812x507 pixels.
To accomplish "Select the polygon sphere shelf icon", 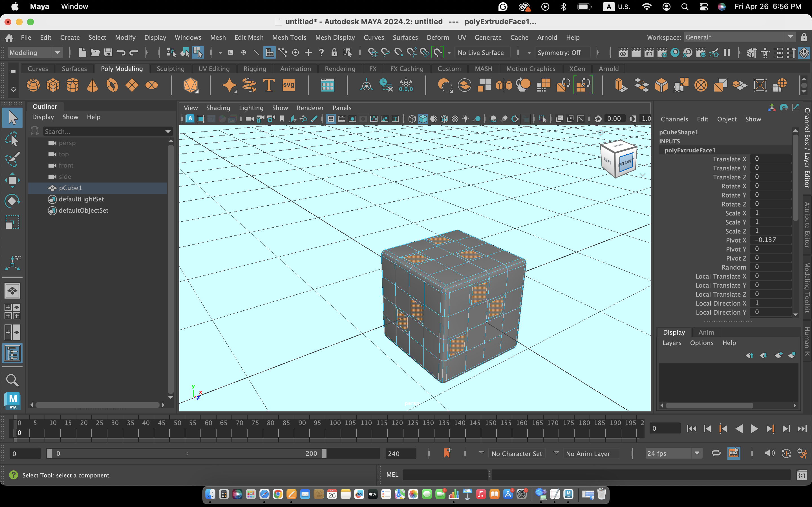I will (33, 85).
